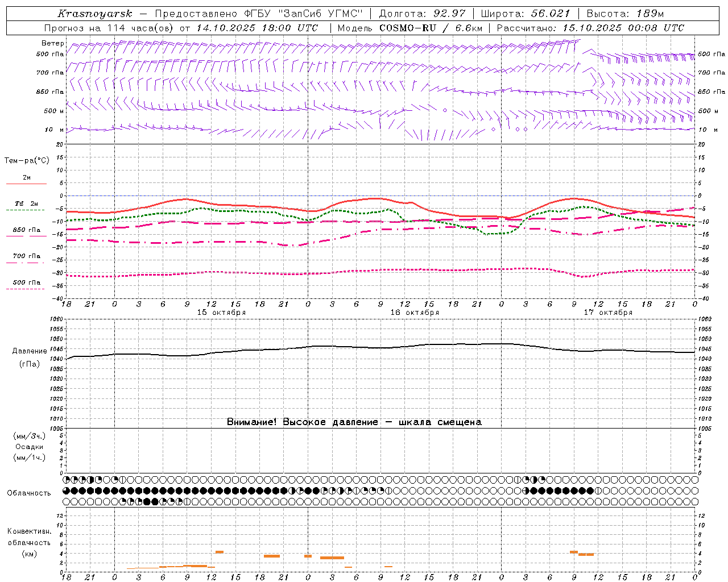Select the (мм/3ч.) precipitation unit label
The height and width of the screenshot is (582, 728).
click(x=30, y=436)
